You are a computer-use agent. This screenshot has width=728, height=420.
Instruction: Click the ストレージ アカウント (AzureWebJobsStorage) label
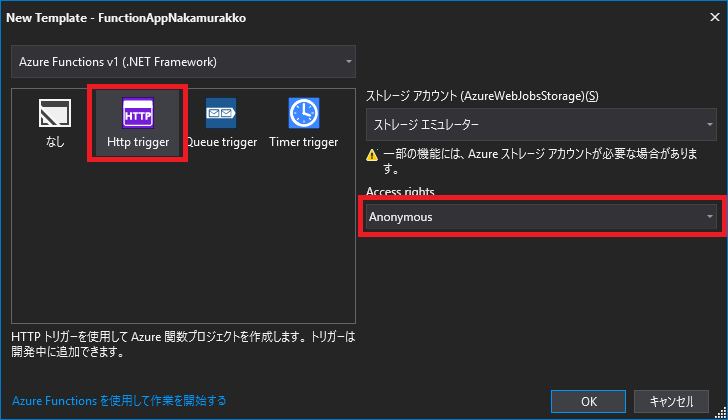[482, 96]
